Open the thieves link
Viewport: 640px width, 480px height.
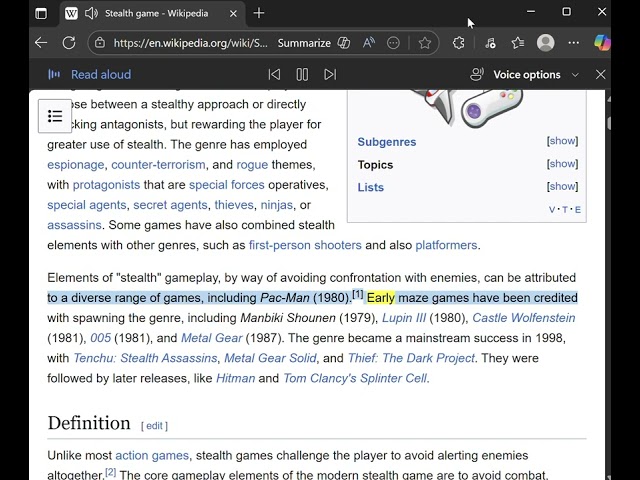point(234,205)
